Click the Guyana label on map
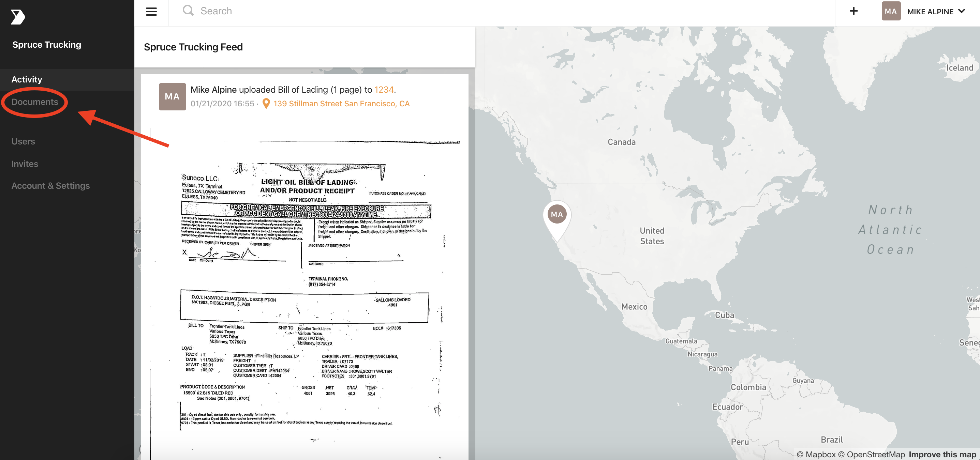Screen dimensions: 980x460 pos(803,381)
